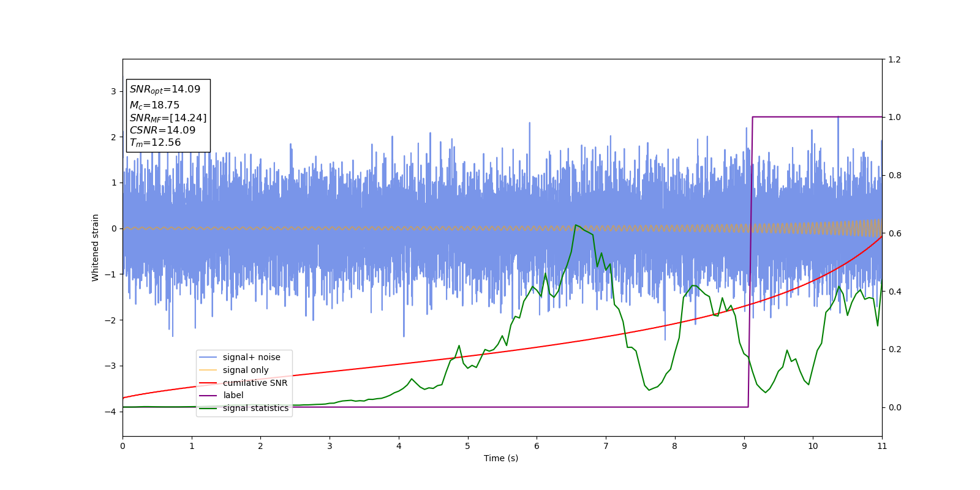Click the x-axis tick label 11

click(x=882, y=446)
